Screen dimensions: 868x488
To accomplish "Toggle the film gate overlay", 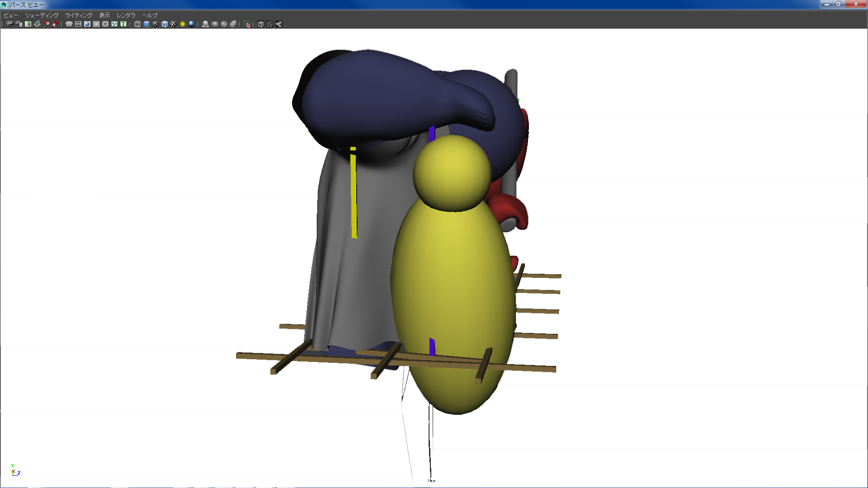I will 78,24.
